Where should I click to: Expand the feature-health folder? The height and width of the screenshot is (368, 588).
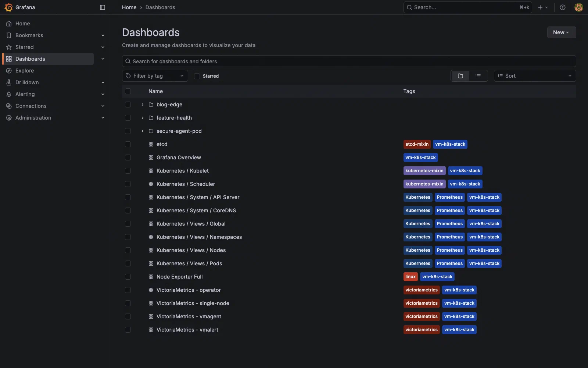(143, 118)
